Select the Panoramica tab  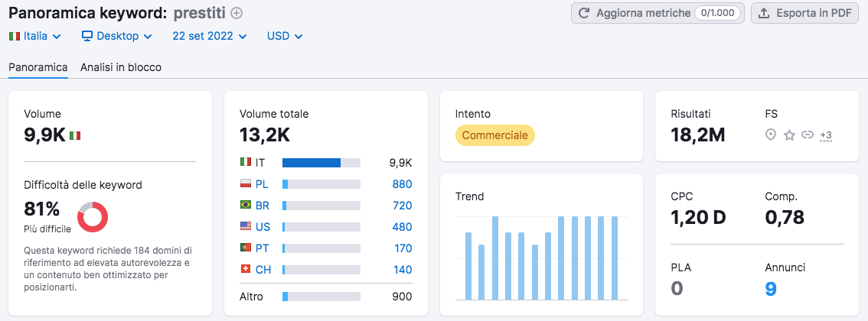click(38, 67)
